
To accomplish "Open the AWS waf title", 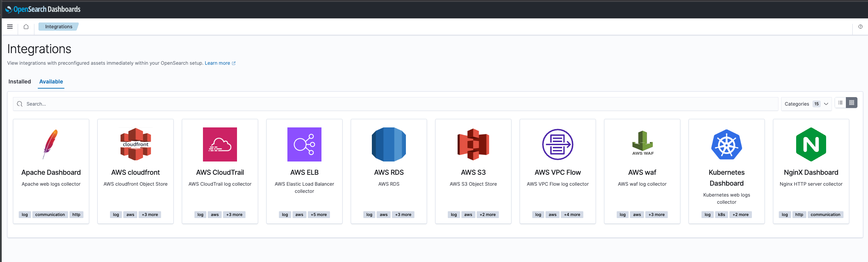I will (x=642, y=172).
